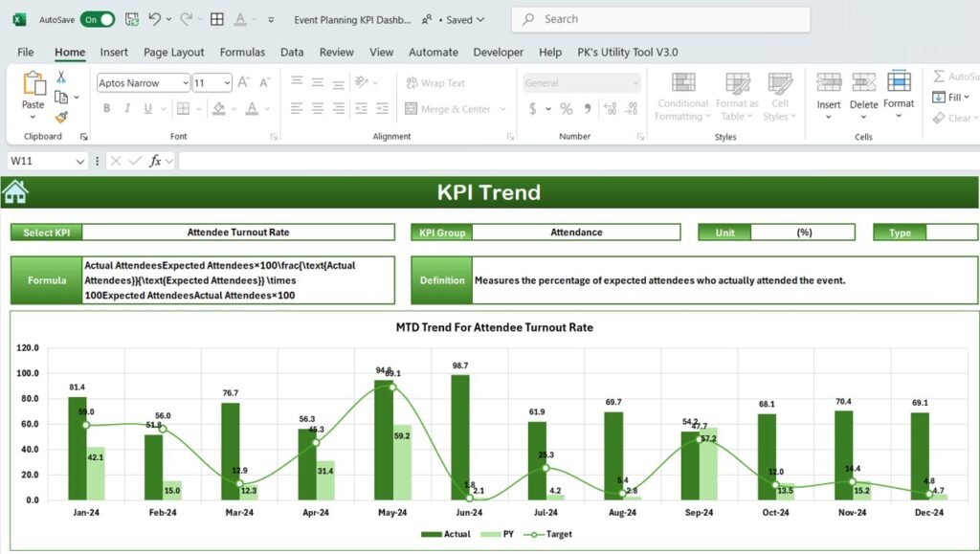Select the Attendee Turnout Rate KPI cell
The width and height of the screenshot is (980, 554).
[x=238, y=233]
